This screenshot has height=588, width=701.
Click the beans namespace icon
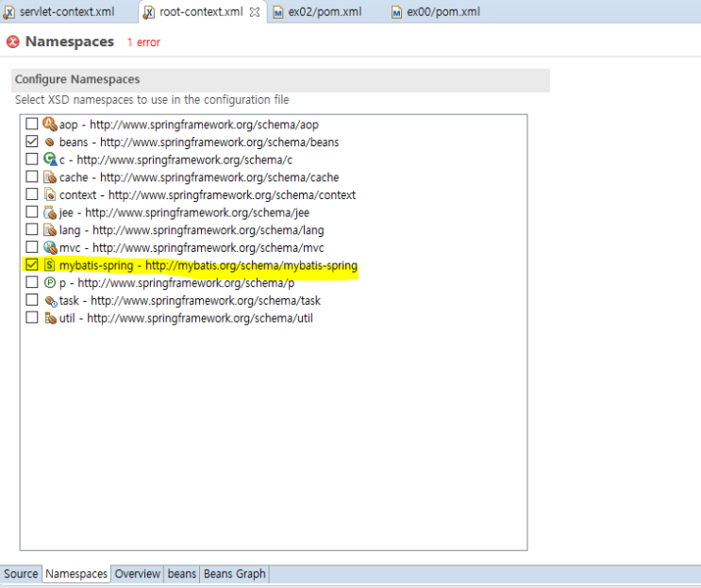(x=50, y=143)
